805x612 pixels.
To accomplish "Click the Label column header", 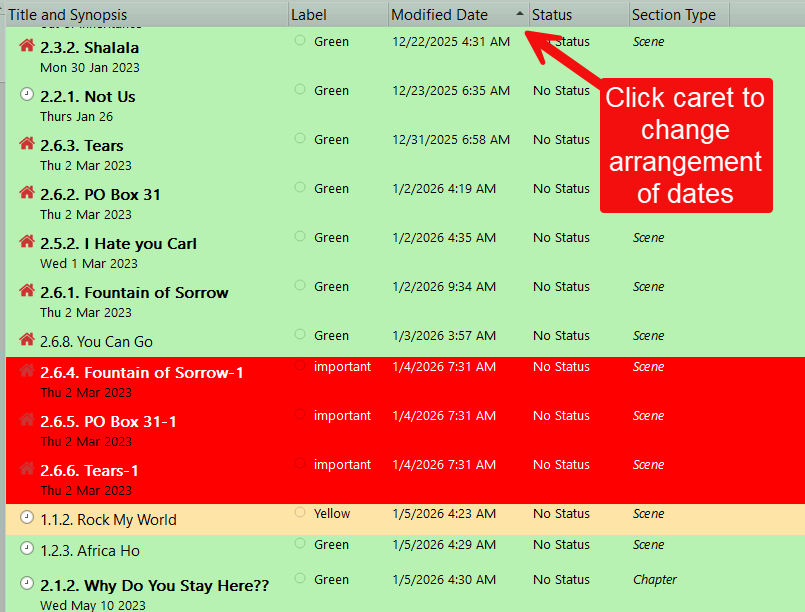I will (308, 15).
